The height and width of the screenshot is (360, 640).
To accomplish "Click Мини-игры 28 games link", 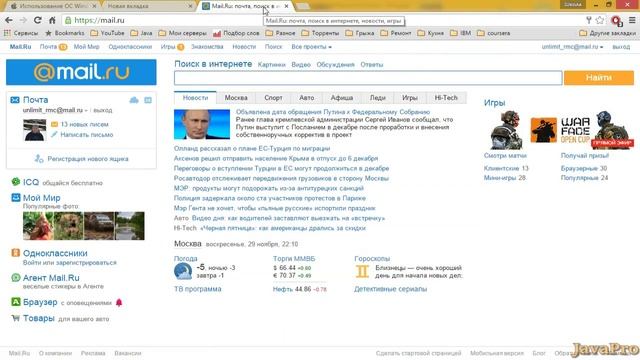I will point(504,178).
